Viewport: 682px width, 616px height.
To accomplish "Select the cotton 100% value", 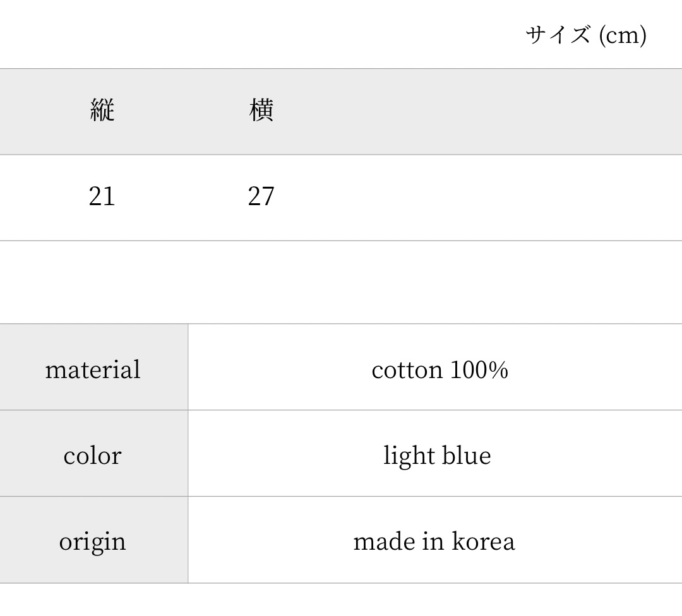I will [440, 369].
